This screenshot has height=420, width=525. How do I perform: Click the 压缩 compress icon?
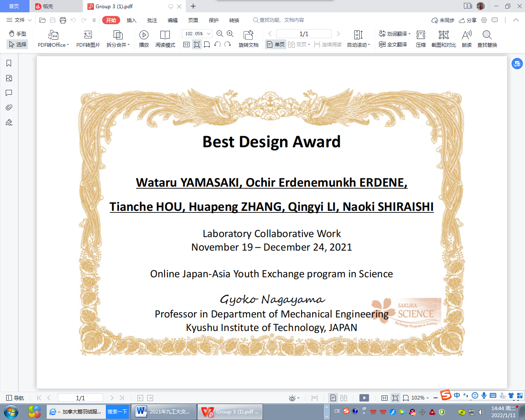(x=420, y=35)
